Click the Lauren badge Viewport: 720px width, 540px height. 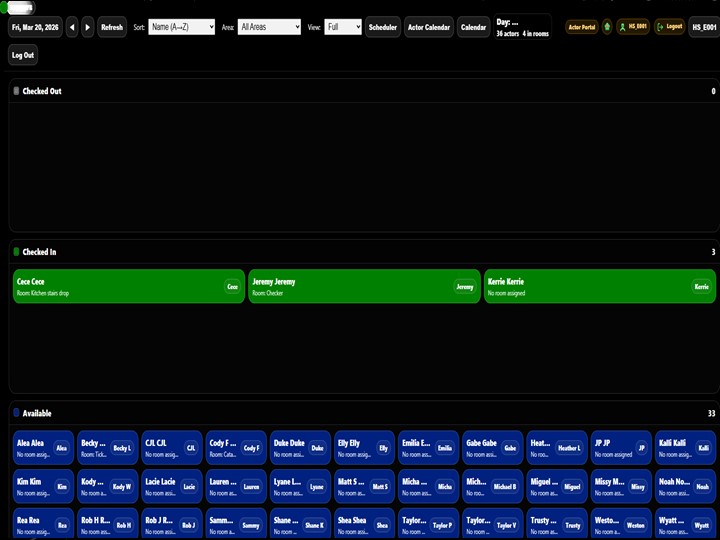251,486
